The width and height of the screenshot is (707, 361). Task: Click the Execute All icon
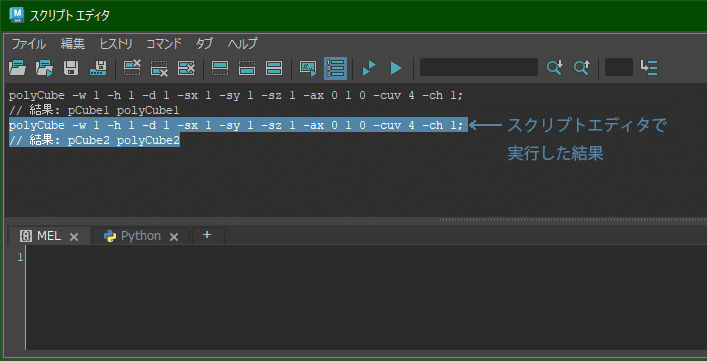coord(369,68)
